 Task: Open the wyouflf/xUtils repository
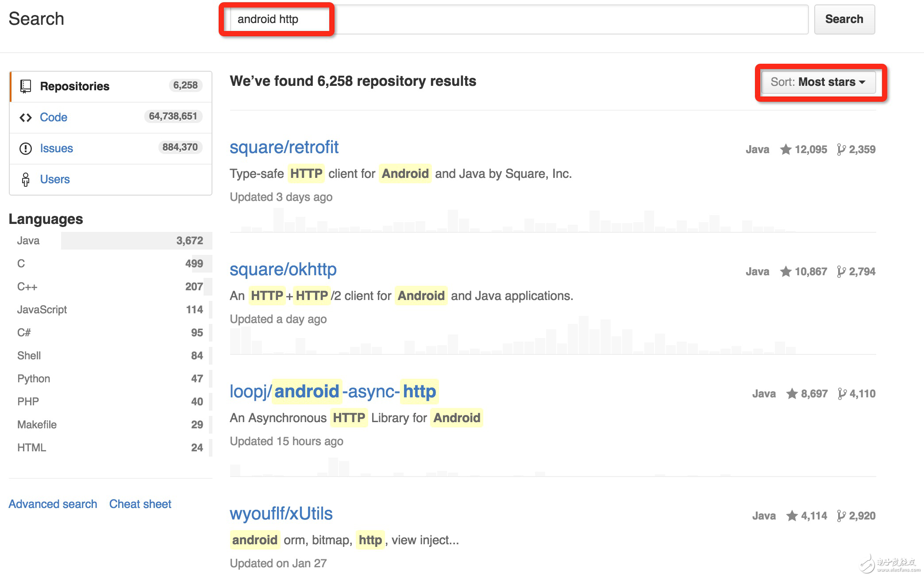tap(281, 514)
